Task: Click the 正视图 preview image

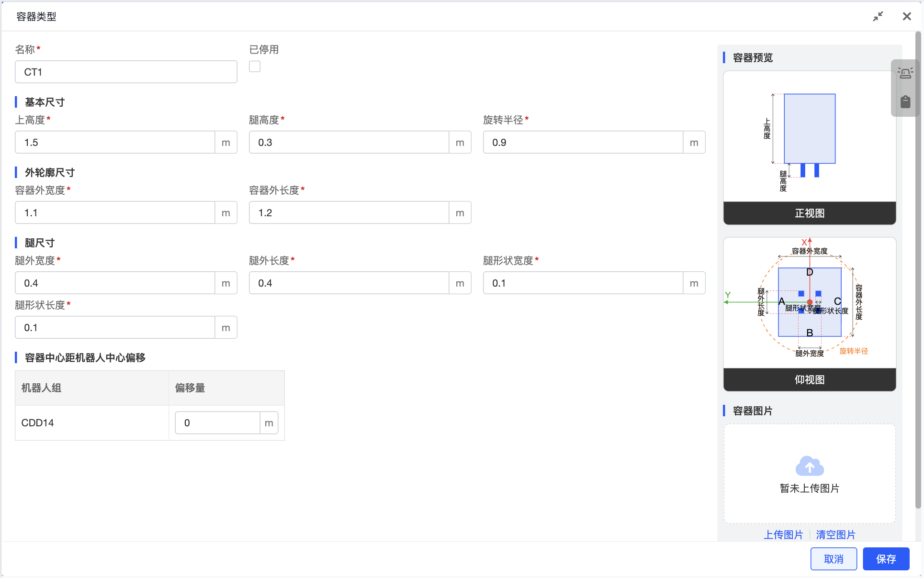Action: 809,136
